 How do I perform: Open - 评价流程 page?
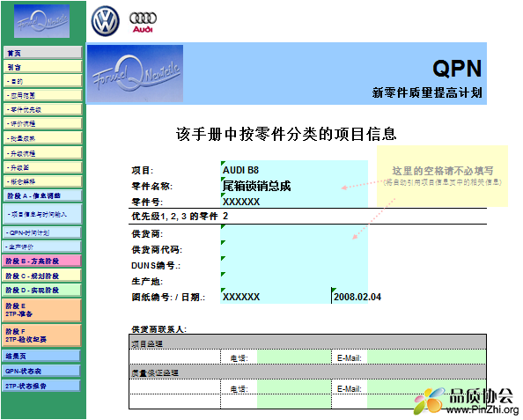pos(42,124)
